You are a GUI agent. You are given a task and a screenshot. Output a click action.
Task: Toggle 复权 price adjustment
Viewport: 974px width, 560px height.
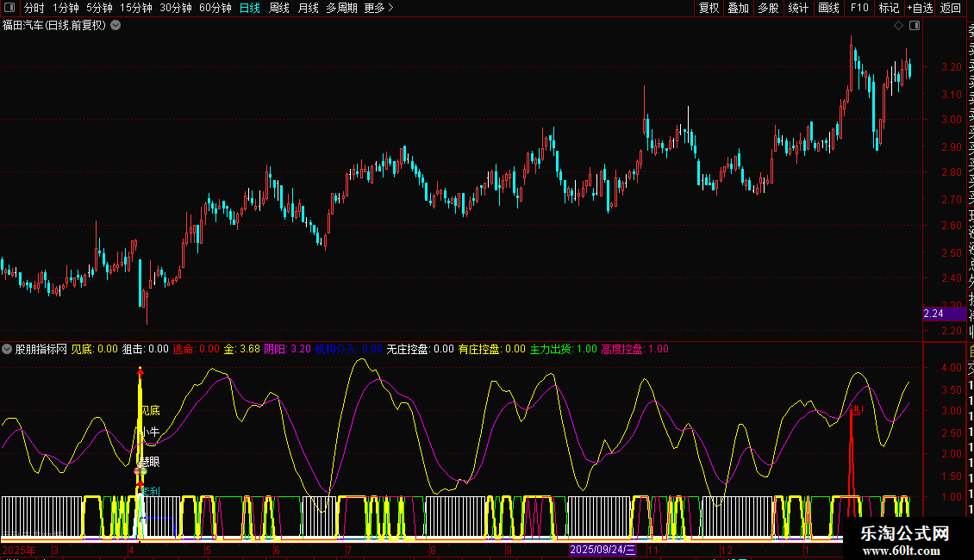(709, 8)
